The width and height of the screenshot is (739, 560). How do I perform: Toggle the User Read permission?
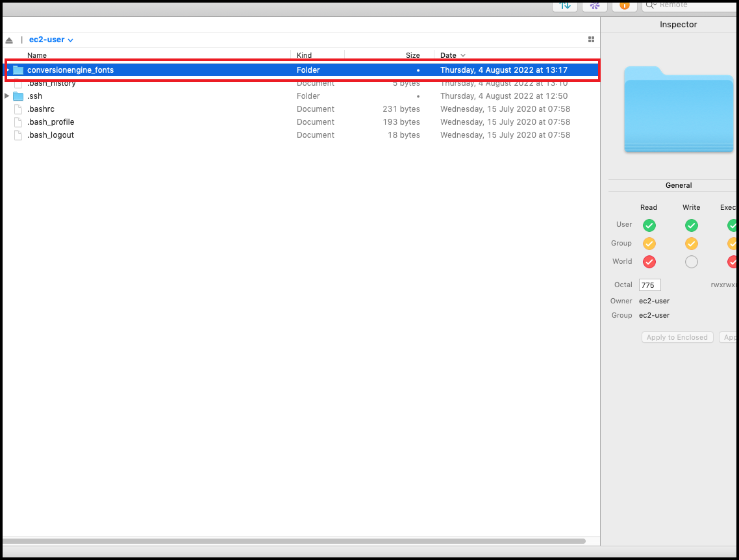tap(649, 225)
